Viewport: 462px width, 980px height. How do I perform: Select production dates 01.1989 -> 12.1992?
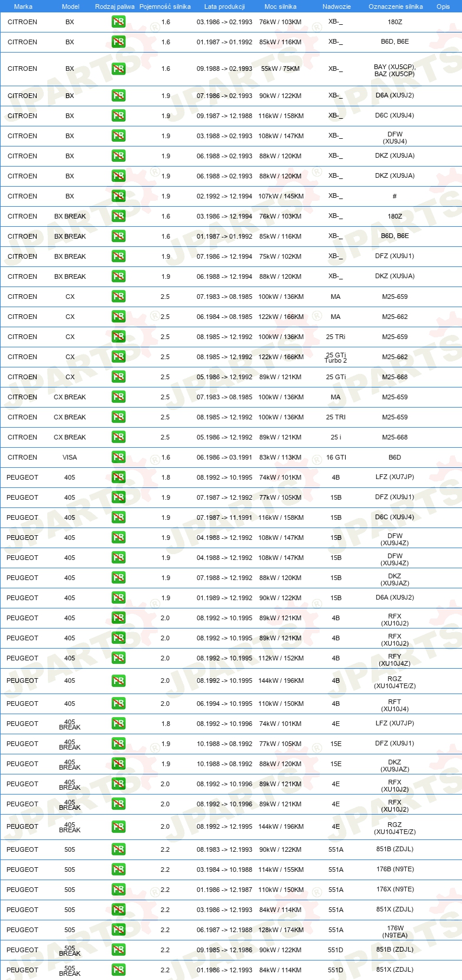pos(225,598)
